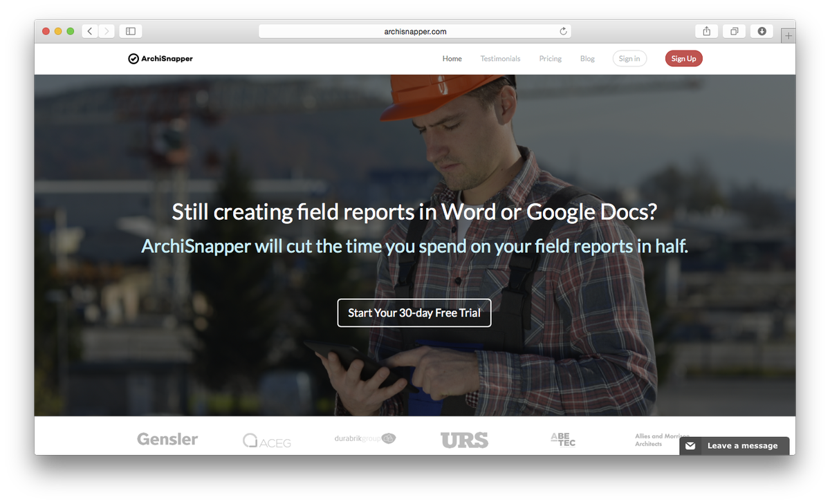Open the Testimonials nav item

click(x=500, y=59)
